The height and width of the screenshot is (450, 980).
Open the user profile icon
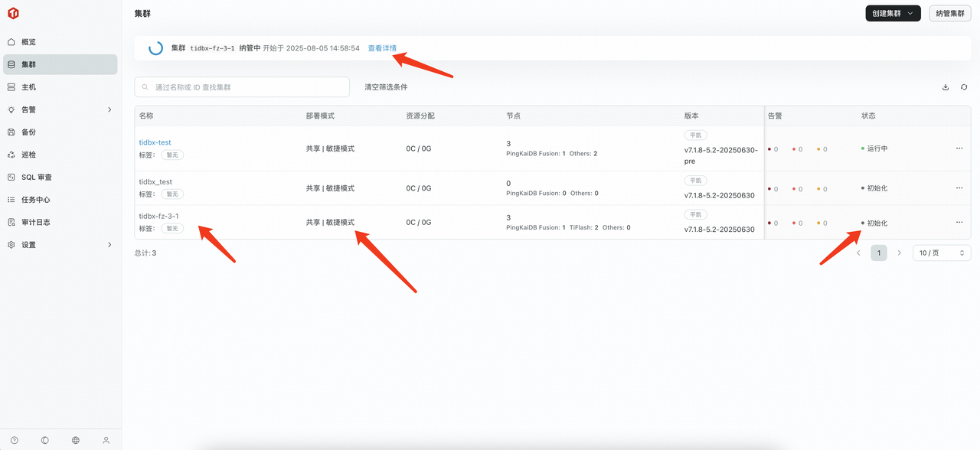[106, 440]
